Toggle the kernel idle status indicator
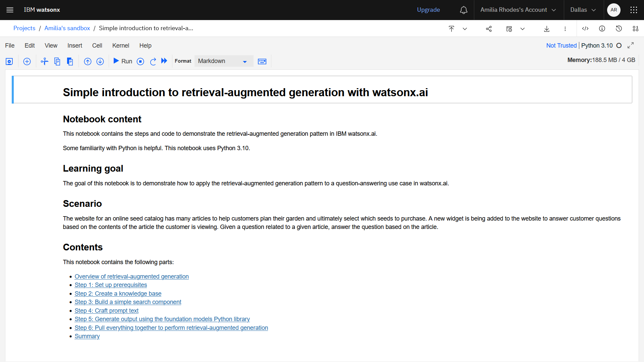The width and height of the screenshot is (644, 362). (619, 46)
